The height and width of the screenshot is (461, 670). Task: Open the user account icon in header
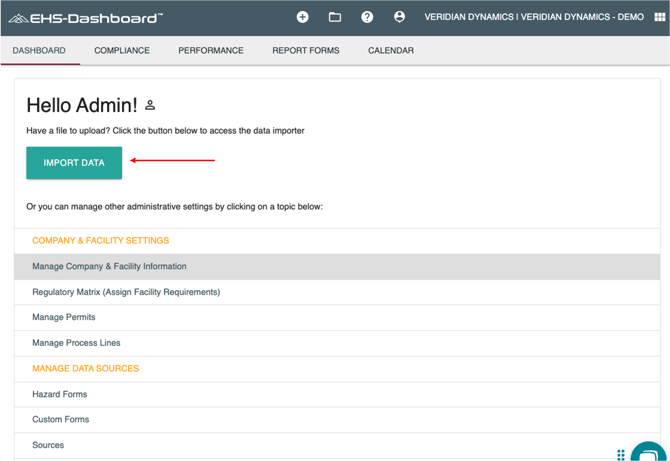(399, 17)
